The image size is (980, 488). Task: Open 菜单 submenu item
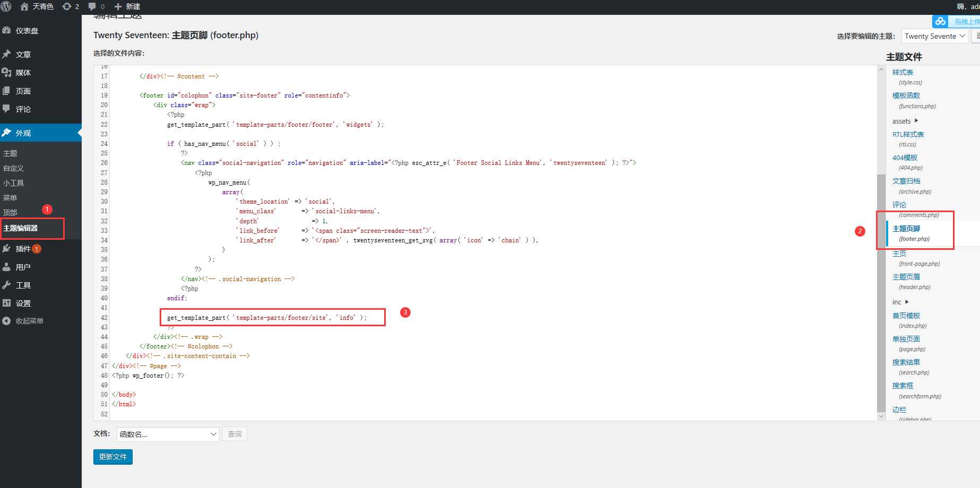pyautogui.click(x=10, y=198)
